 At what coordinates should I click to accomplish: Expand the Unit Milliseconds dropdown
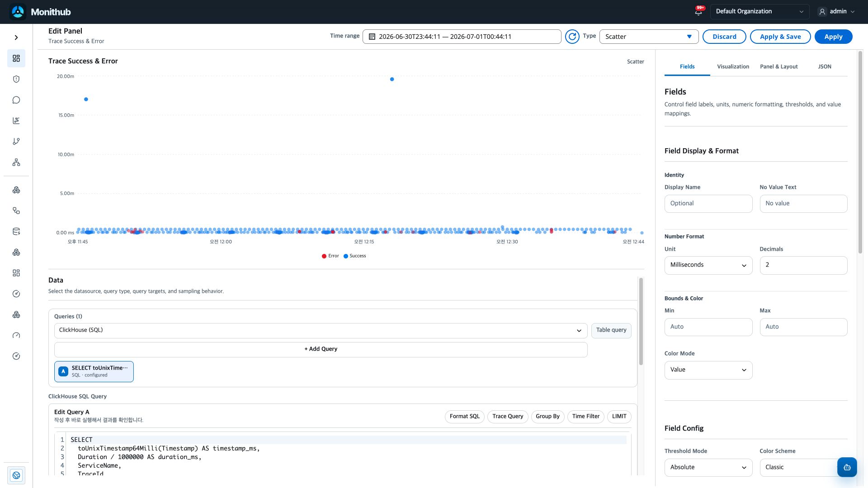pos(708,265)
